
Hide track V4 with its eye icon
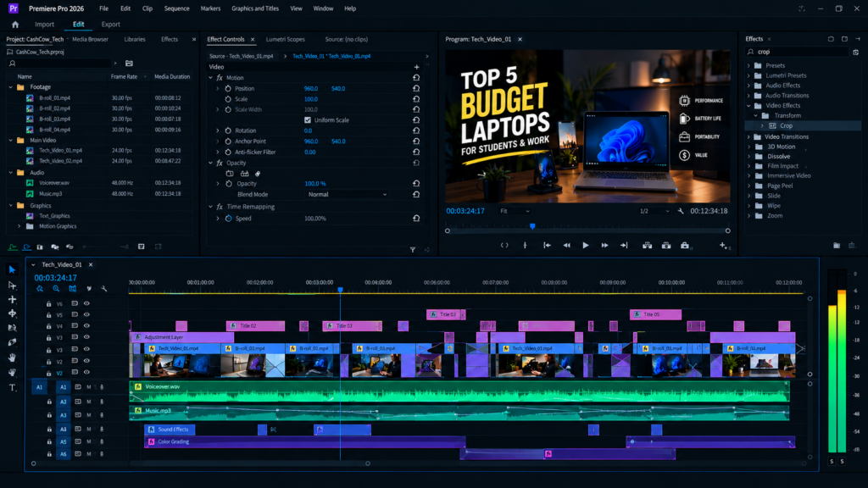(x=86, y=326)
